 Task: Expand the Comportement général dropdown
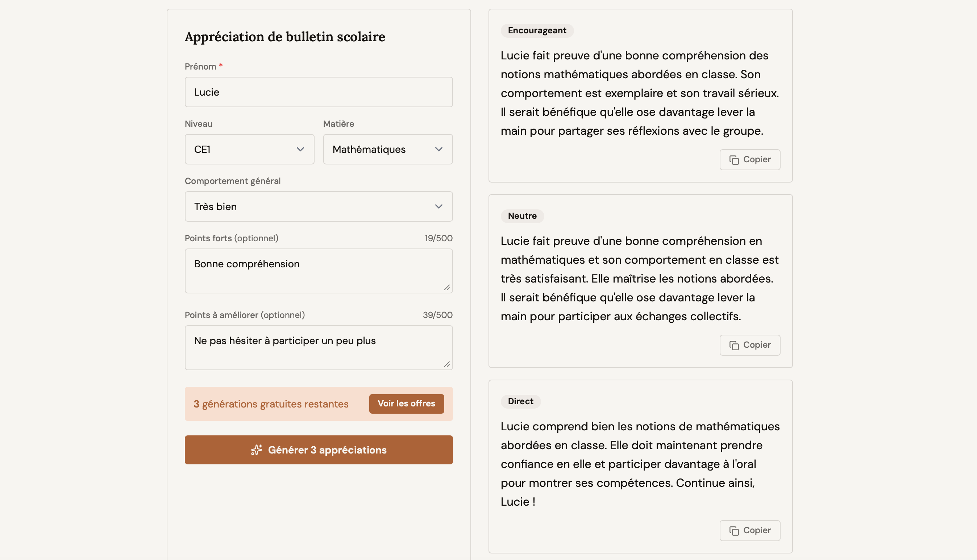(x=319, y=206)
